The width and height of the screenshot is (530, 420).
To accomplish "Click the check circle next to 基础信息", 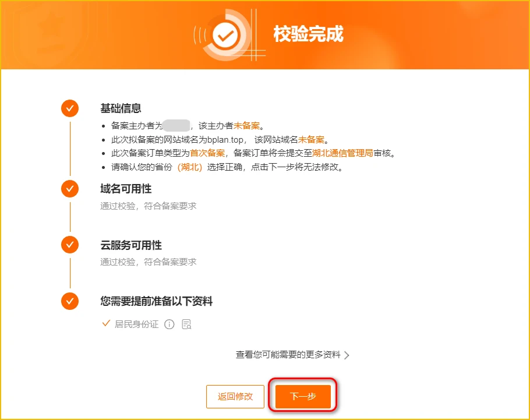I will pos(70,108).
